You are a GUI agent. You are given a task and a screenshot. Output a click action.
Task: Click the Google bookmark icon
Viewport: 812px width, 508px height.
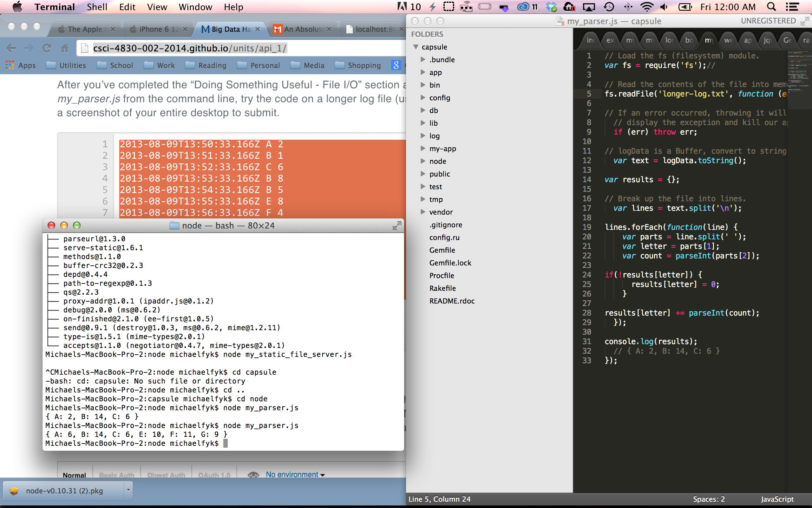(396, 65)
